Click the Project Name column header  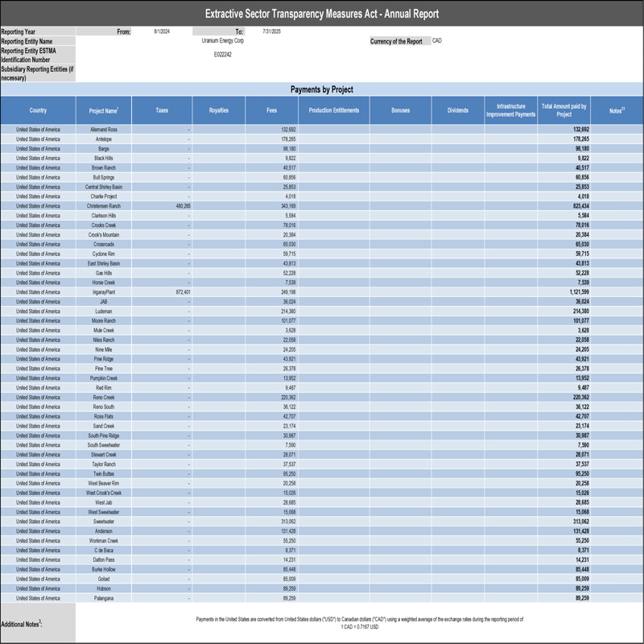[103, 110]
